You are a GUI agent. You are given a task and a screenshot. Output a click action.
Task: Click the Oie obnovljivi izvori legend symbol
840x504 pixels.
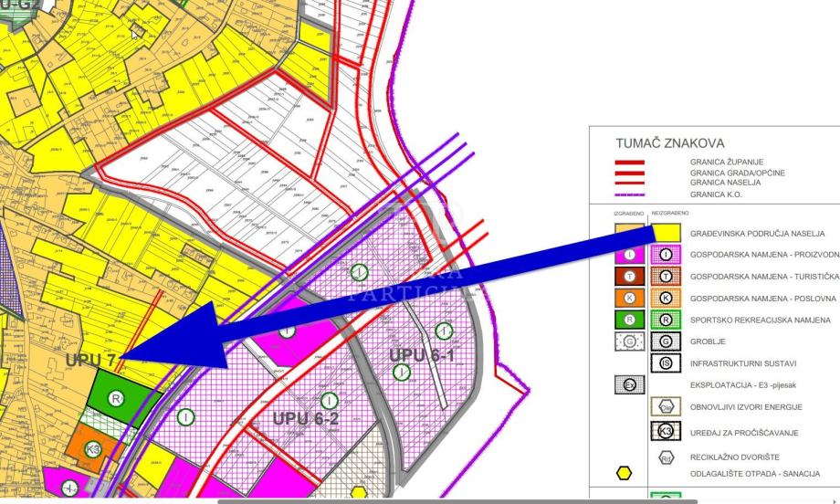pyautogui.click(x=666, y=406)
